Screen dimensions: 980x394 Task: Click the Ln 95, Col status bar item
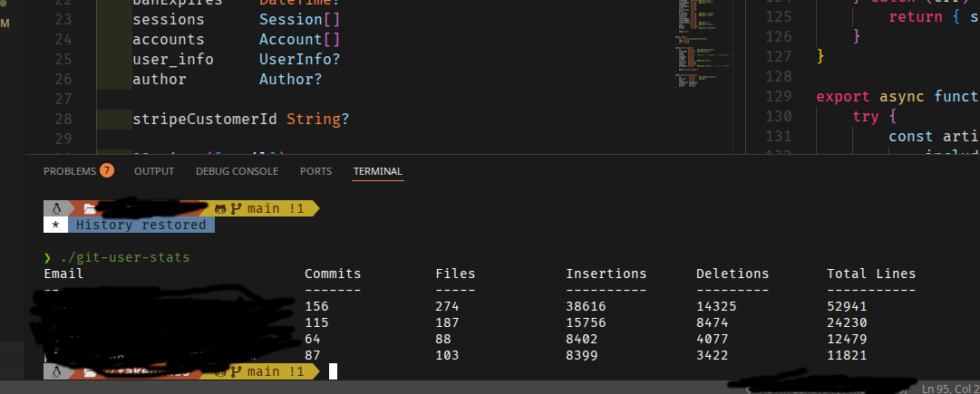pos(951,389)
